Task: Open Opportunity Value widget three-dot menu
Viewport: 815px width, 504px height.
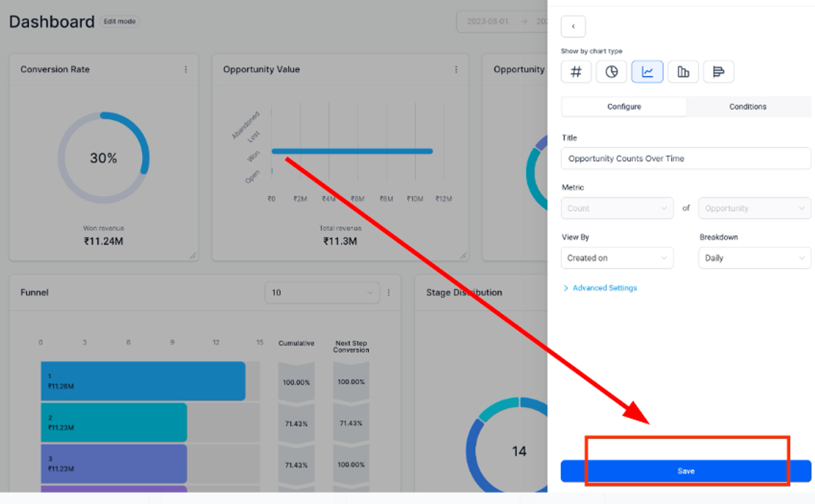Action: tap(456, 70)
